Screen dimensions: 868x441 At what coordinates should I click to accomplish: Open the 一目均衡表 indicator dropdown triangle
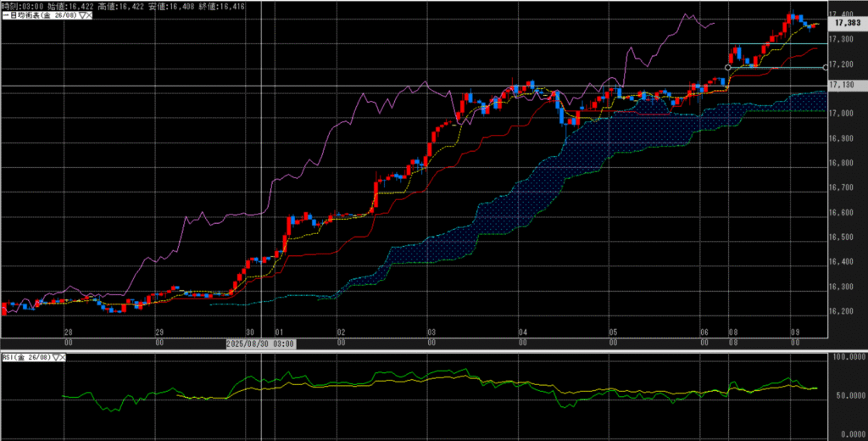[81, 17]
